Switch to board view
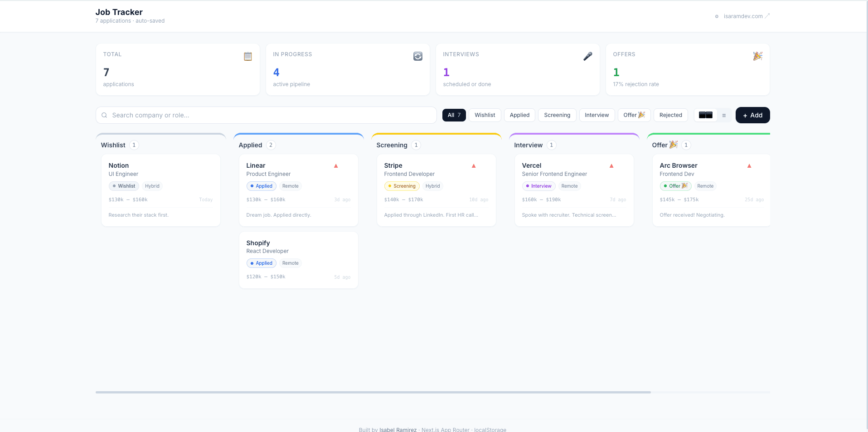The height and width of the screenshot is (432, 868). click(706, 115)
